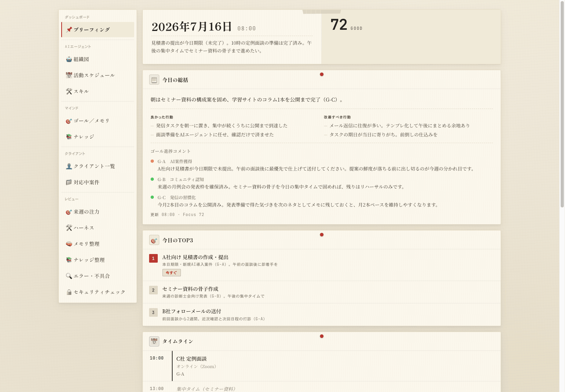
Task: Go to 来週の注力 review page
Action: (x=98, y=212)
